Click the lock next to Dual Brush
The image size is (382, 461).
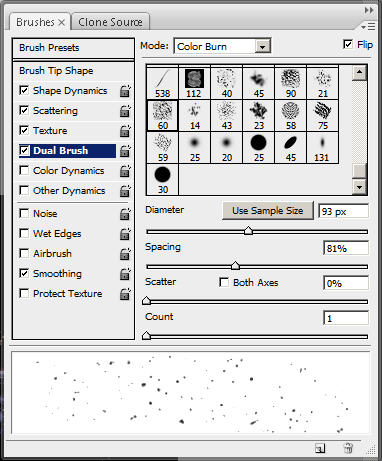[x=125, y=151]
